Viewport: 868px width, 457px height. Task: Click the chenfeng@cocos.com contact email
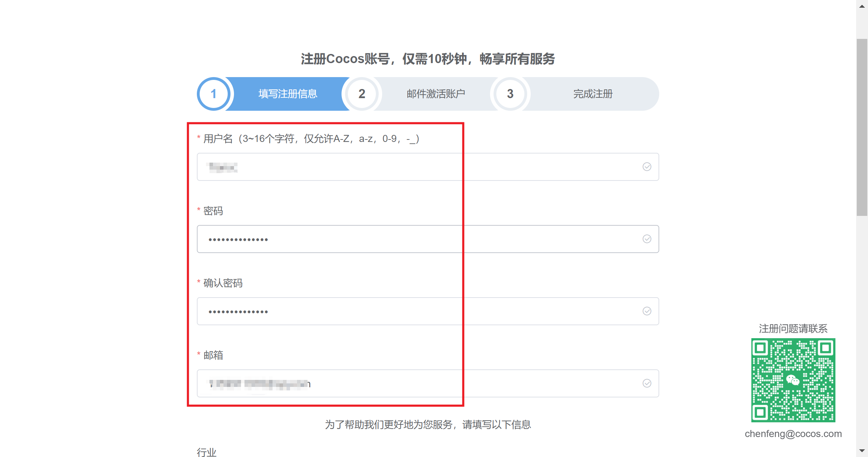793,434
